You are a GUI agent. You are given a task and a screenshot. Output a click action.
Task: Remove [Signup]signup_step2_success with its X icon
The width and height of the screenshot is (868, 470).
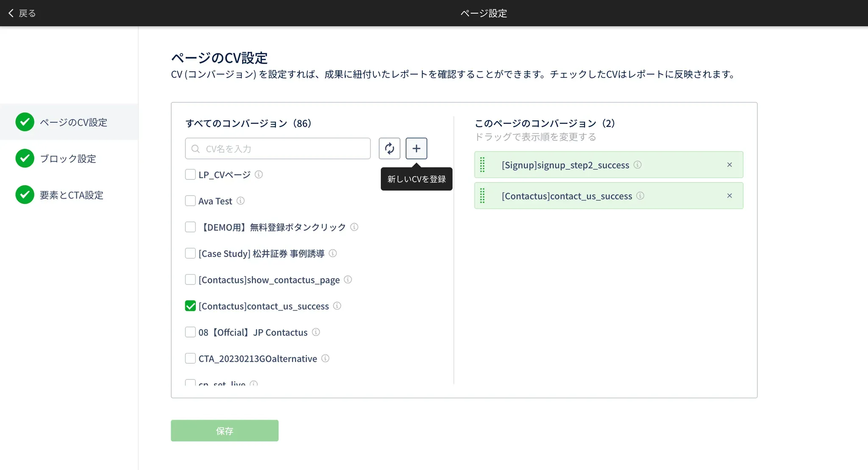coord(729,165)
